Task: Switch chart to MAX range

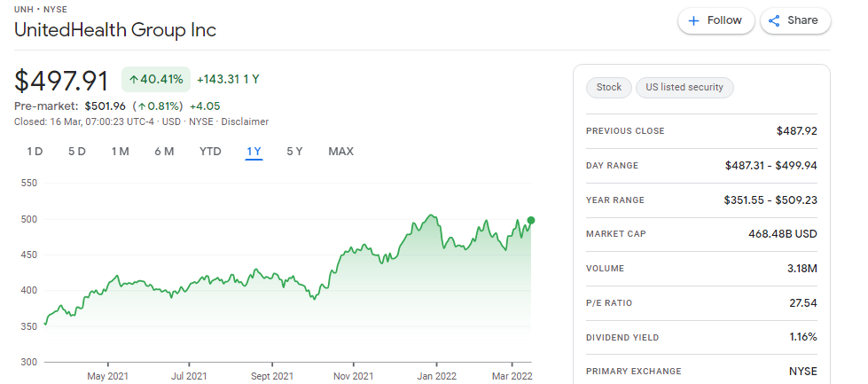Action: click(x=341, y=152)
